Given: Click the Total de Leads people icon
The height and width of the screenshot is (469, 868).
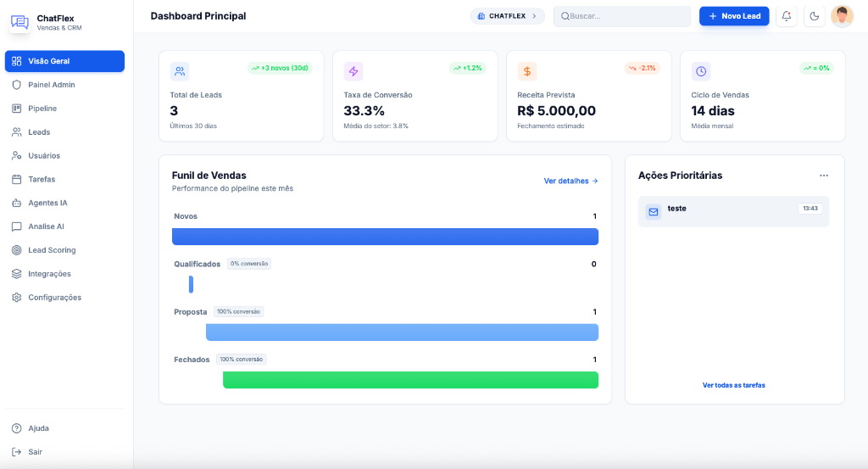Looking at the screenshot, I should [x=180, y=71].
